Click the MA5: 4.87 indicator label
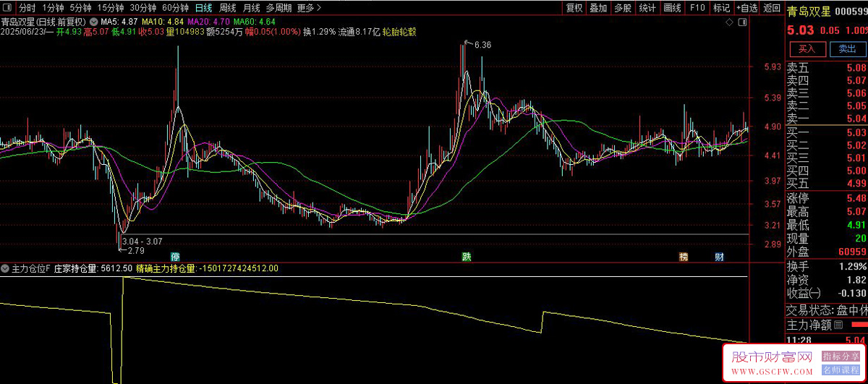The height and width of the screenshot is (384, 868). coord(119,22)
